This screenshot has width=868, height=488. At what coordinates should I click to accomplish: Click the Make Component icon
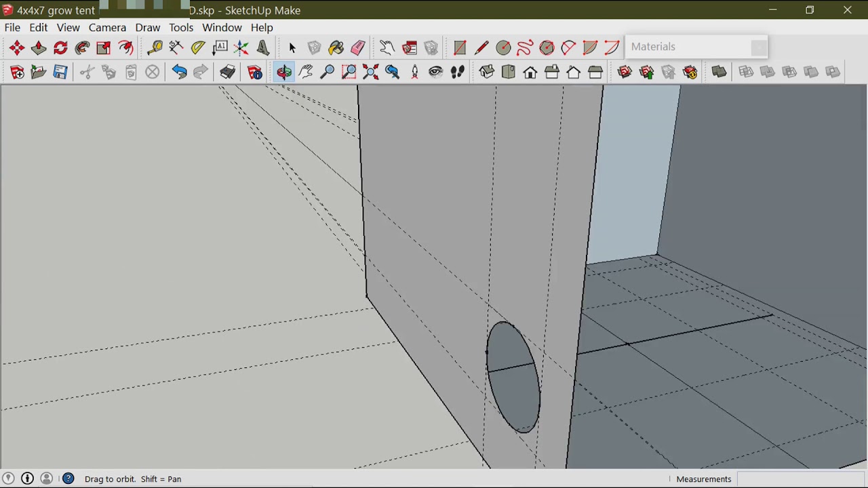[x=314, y=47]
